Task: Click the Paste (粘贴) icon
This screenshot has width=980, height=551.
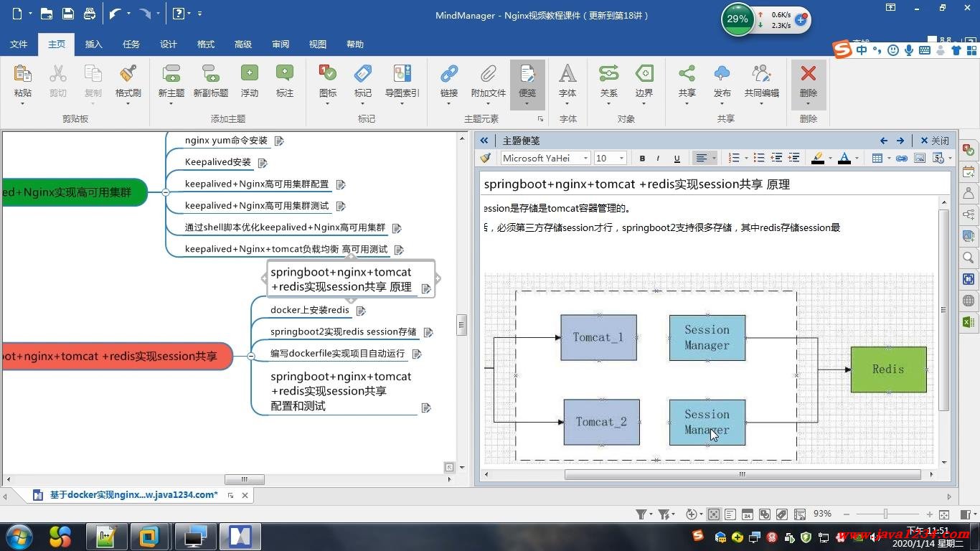Action: click(22, 74)
